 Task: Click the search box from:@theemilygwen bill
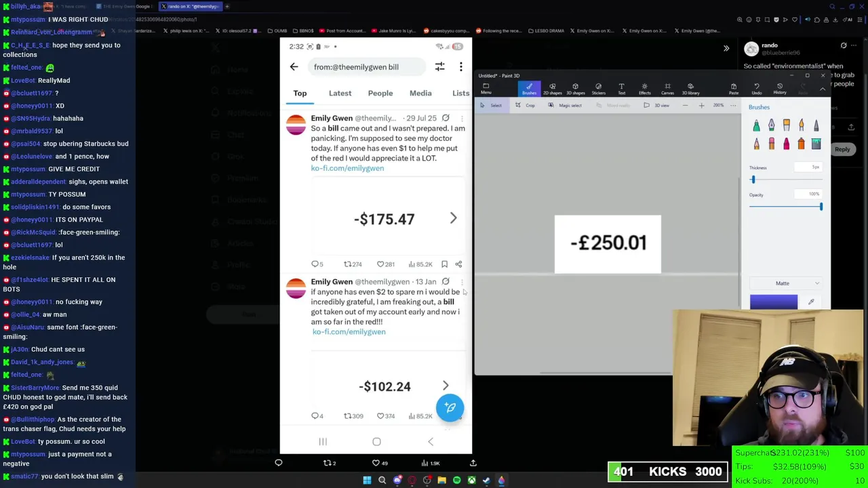pyautogui.click(x=366, y=66)
